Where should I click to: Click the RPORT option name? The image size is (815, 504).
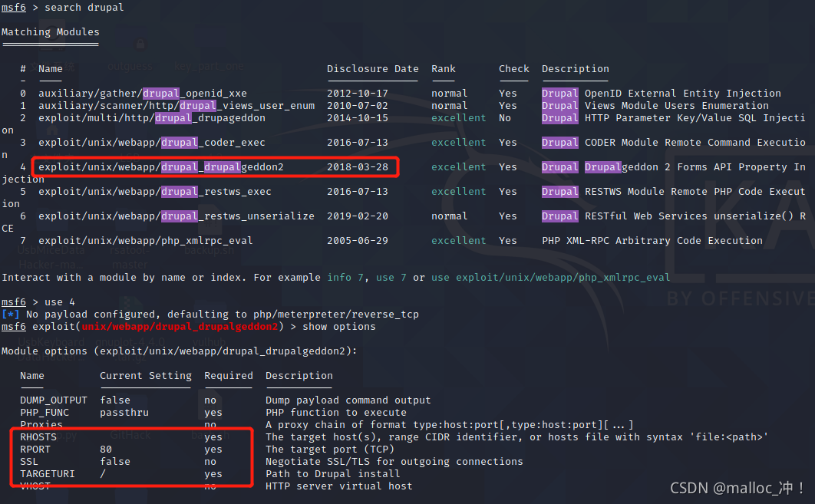tap(35, 450)
